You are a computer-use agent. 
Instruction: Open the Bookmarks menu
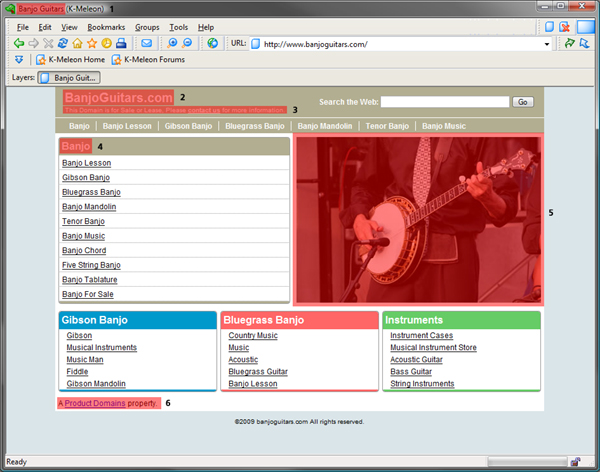106,27
